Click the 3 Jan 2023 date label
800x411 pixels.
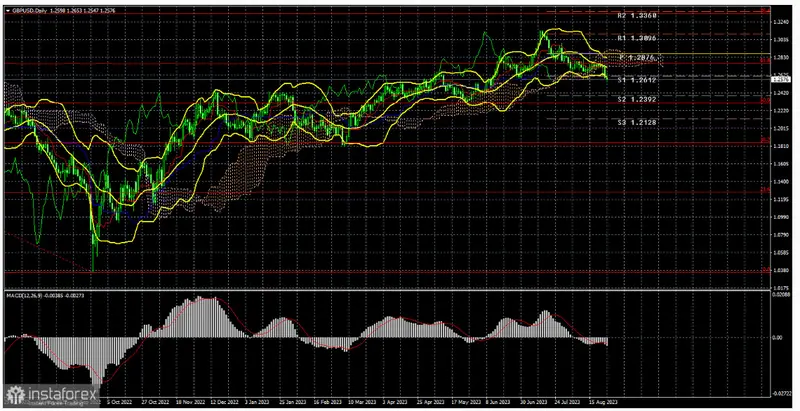point(259,401)
